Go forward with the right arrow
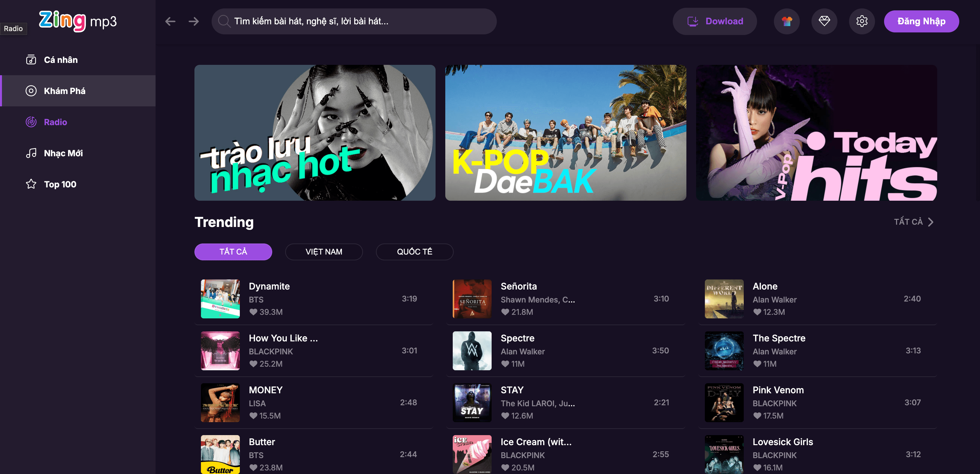 (x=194, y=21)
